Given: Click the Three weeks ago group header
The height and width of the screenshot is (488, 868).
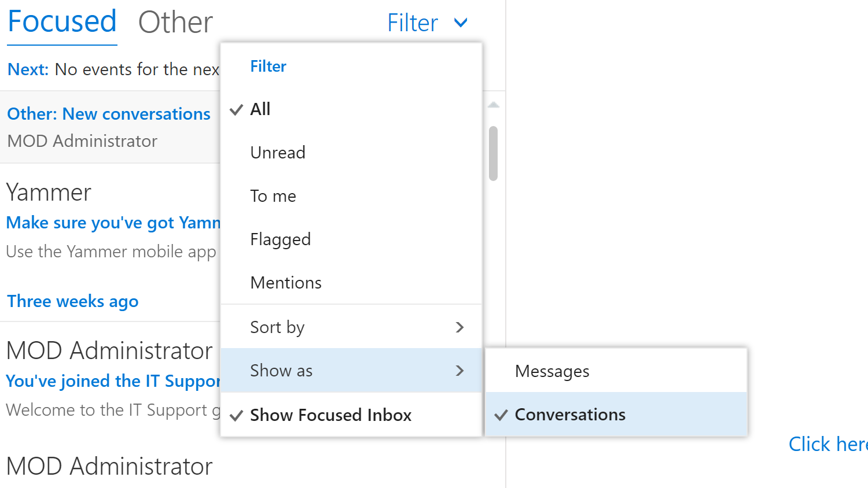Looking at the screenshot, I should (x=73, y=301).
